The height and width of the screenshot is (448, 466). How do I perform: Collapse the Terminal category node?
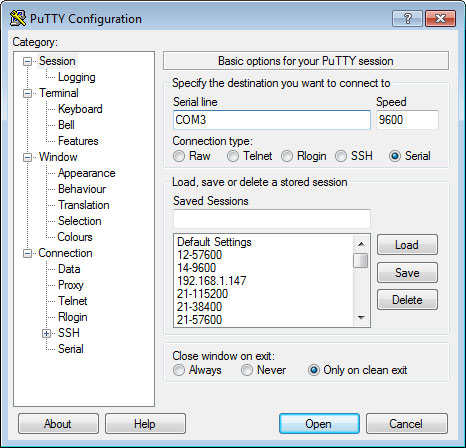tap(27, 93)
